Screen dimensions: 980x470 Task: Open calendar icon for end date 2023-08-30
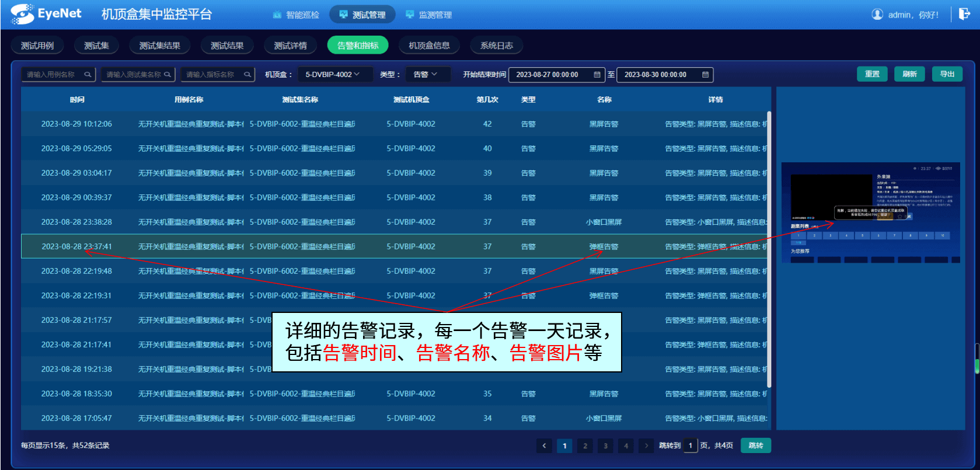(x=705, y=75)
